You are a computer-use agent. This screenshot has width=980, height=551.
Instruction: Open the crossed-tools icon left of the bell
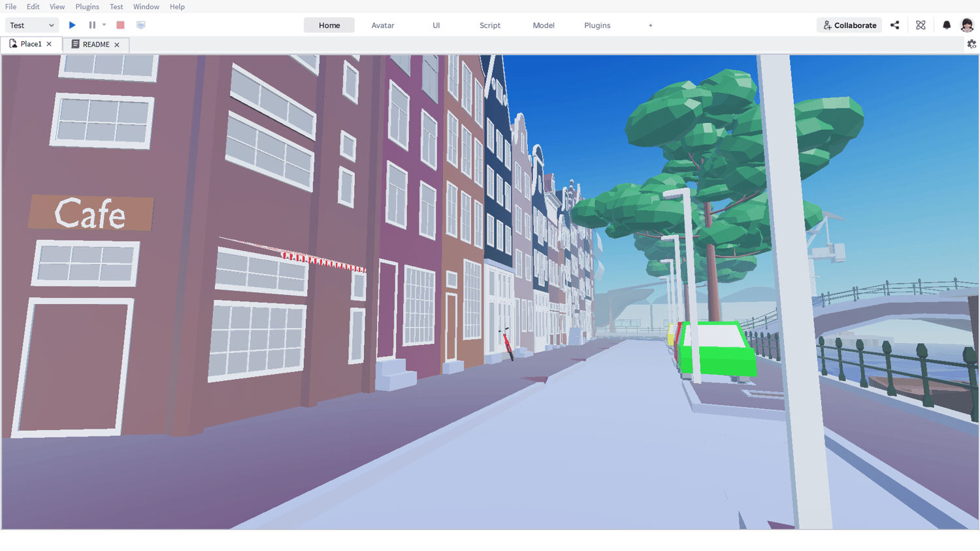pyautogui.click(x=921, y=25)
